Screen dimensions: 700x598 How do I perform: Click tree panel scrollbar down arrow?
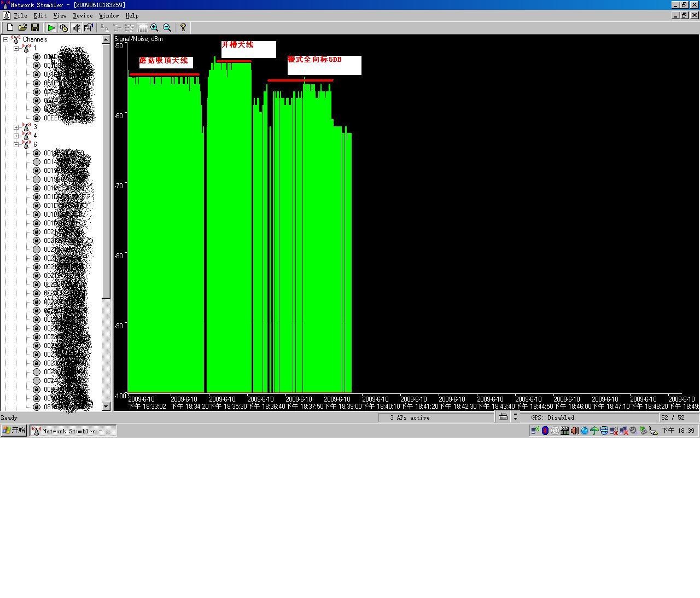[106, 407]
